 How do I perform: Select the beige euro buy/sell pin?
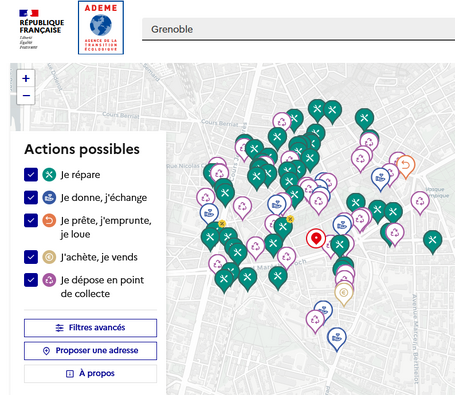tap(344, 293)
